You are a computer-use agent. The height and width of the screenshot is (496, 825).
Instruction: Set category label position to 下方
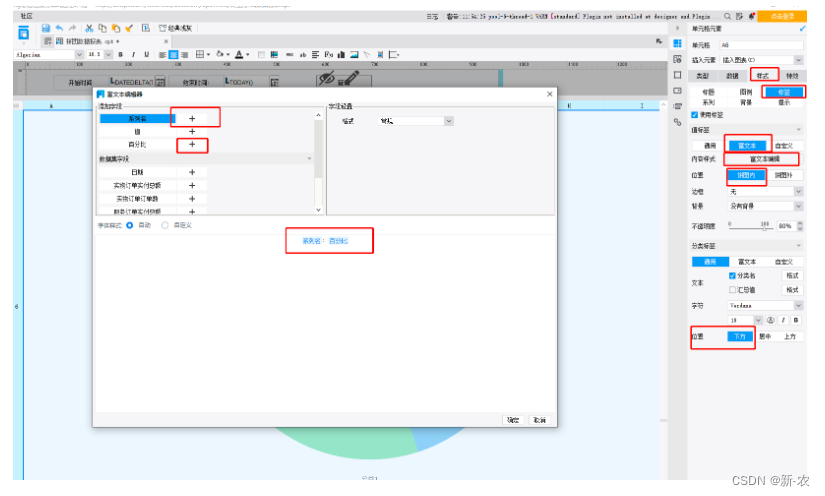(x=740, y=337)
